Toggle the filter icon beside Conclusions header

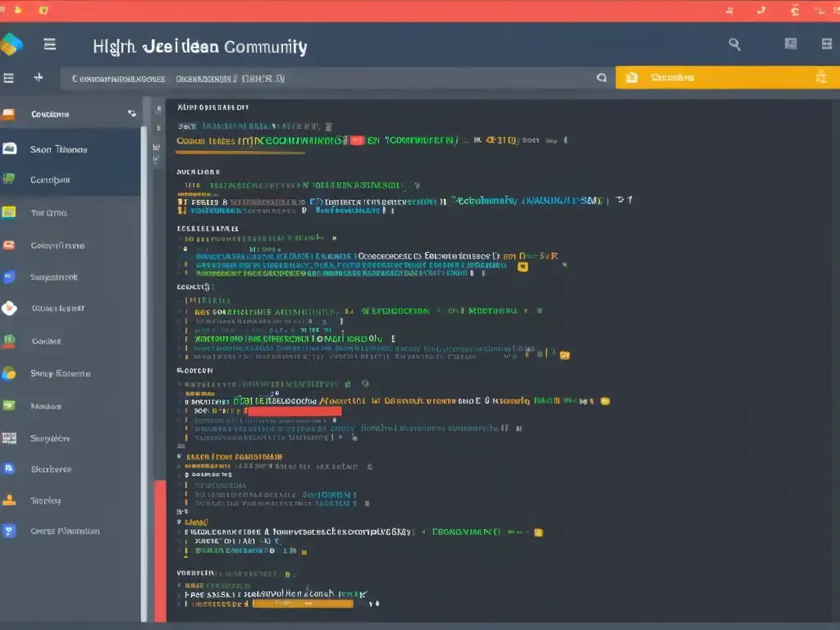[x=131, y=113]
